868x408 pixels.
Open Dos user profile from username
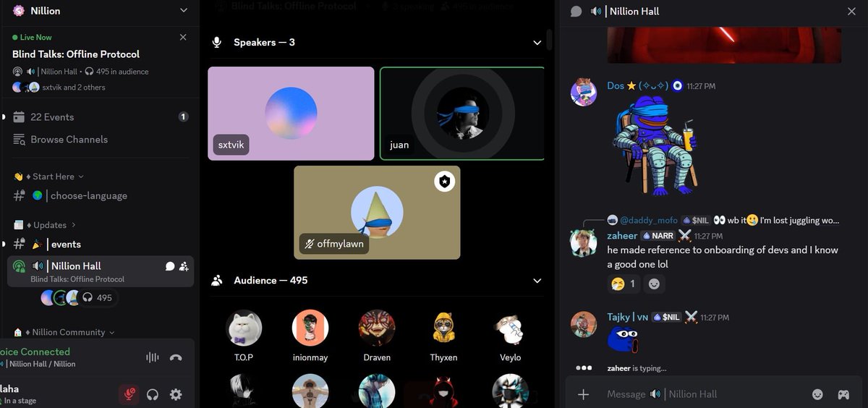[x=616, y=86]
